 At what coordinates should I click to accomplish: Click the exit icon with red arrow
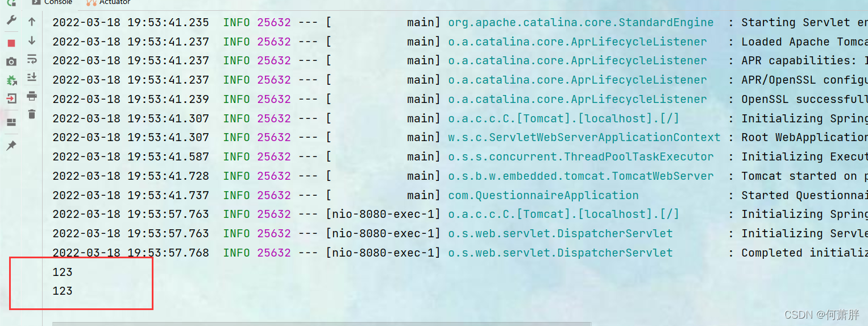[x=11, y=99]
